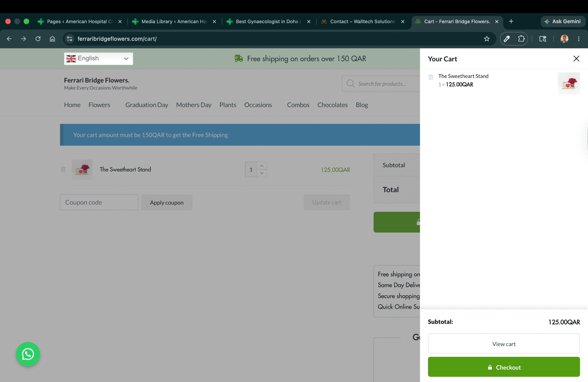Screen dimensions: 588x382
Task: Open the Mothers Day menu item
Action: [194, 105]
